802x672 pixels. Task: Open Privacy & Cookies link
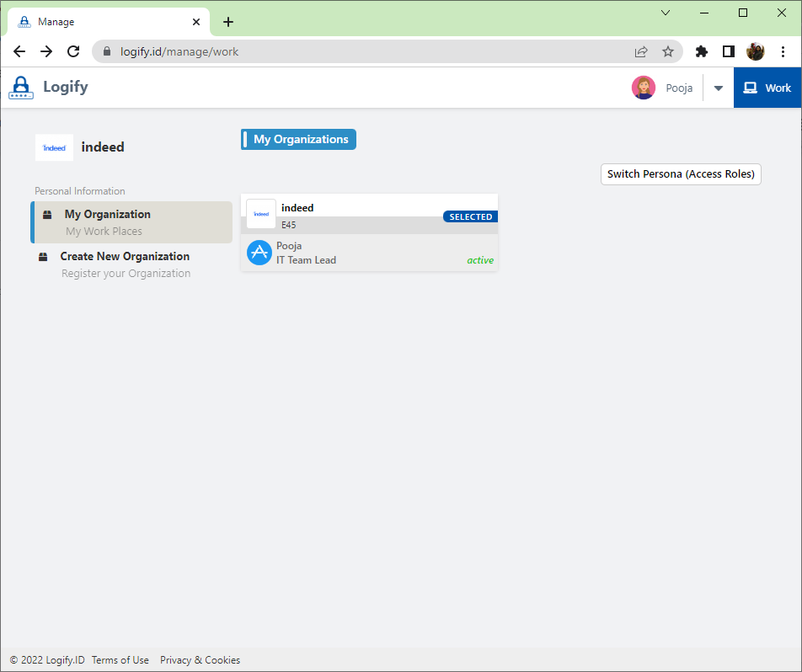coord(200,660)
